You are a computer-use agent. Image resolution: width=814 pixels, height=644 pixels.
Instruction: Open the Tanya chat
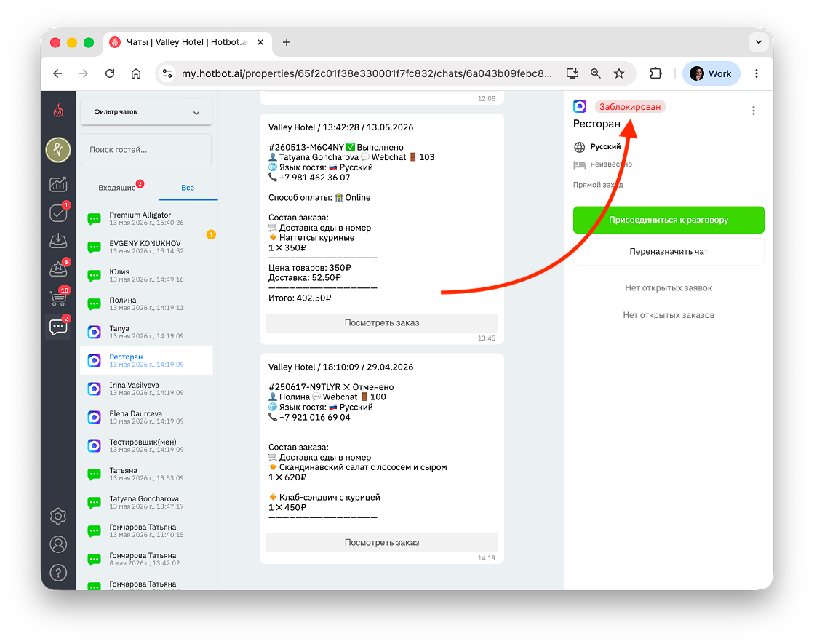[146, 333]
